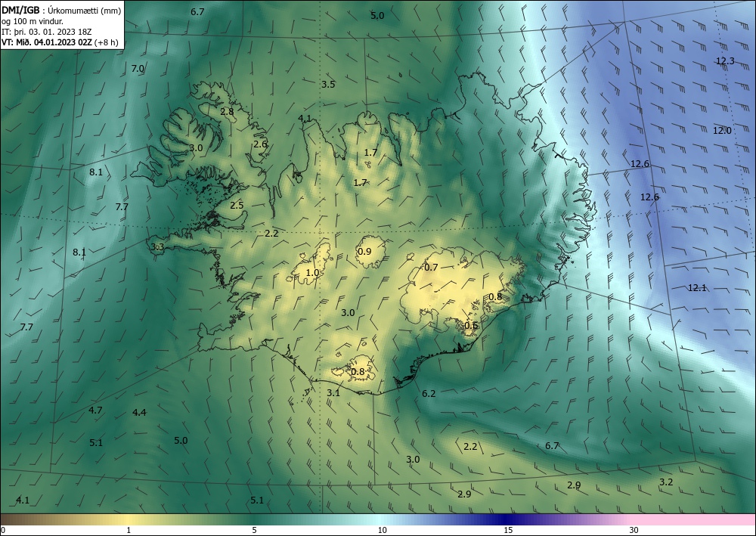This screenshot has width=756, height=536.
Task: Select the 2.5 value on the map
Action: [237, 205]
